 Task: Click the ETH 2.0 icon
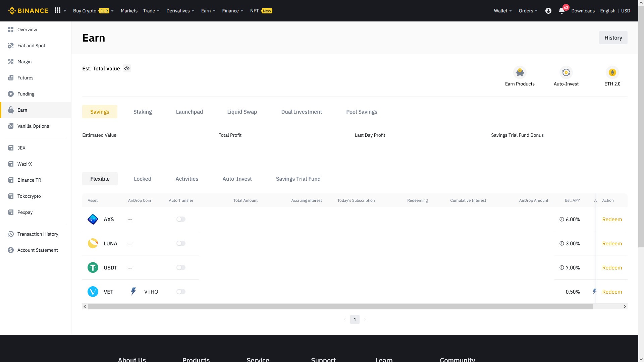coord(612,72)
